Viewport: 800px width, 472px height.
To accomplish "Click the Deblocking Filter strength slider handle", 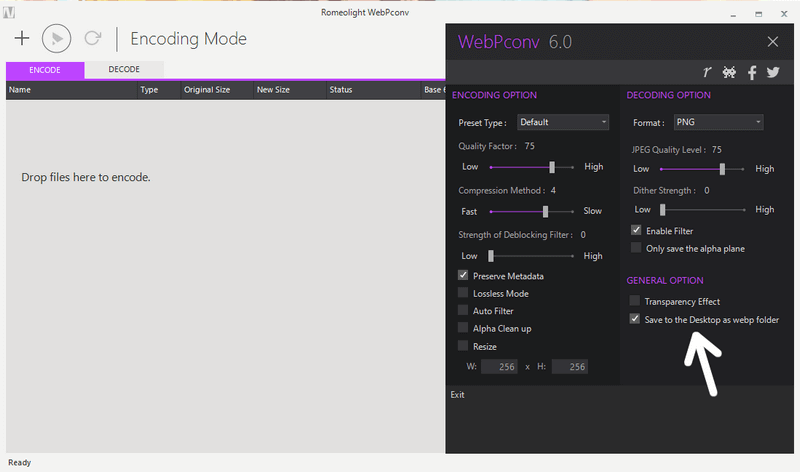I will pos(491,256).
